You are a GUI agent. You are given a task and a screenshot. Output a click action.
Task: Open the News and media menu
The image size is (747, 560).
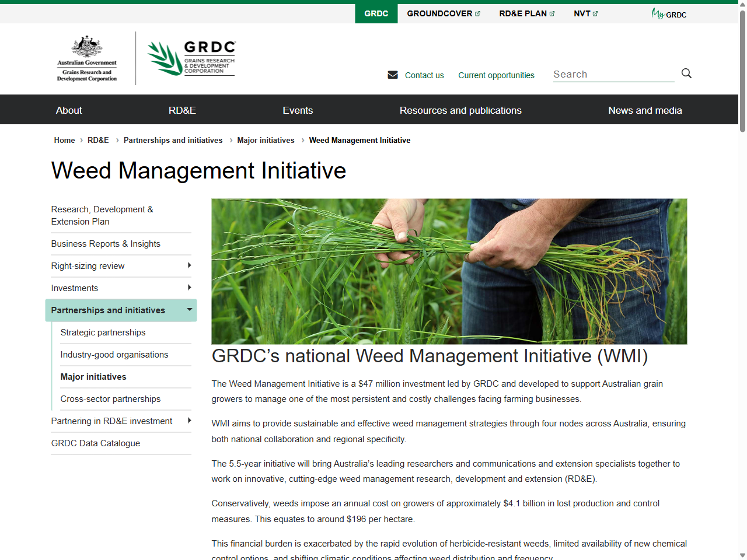tap(645, 110)
